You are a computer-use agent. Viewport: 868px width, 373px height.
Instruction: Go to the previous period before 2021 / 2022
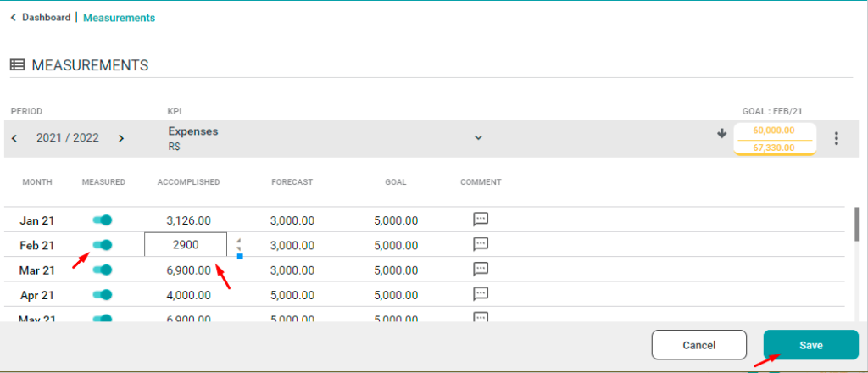coord(14,138)
